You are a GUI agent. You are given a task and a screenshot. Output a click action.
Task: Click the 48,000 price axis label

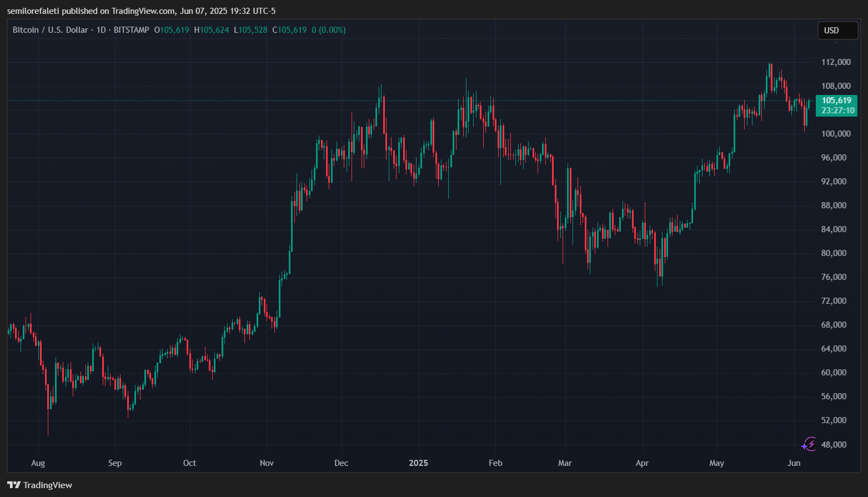pos(834,444)
